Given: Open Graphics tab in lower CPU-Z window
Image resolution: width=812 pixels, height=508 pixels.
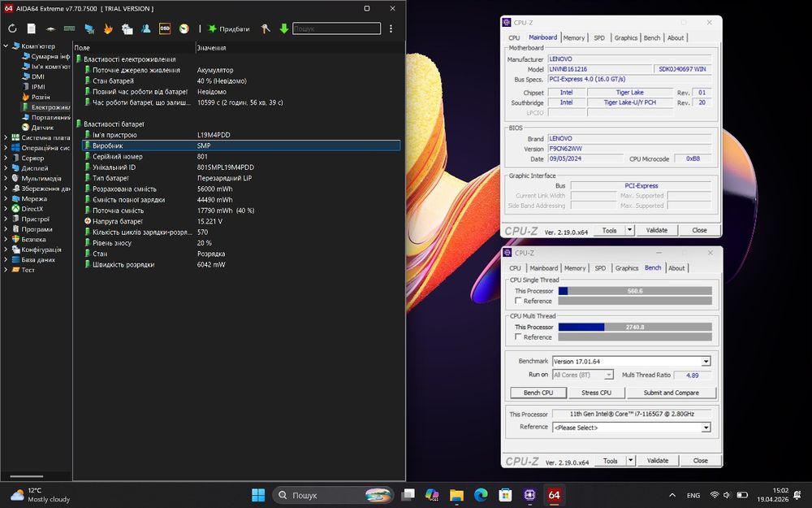Looking at the screenshot, I should click(627, 268).
